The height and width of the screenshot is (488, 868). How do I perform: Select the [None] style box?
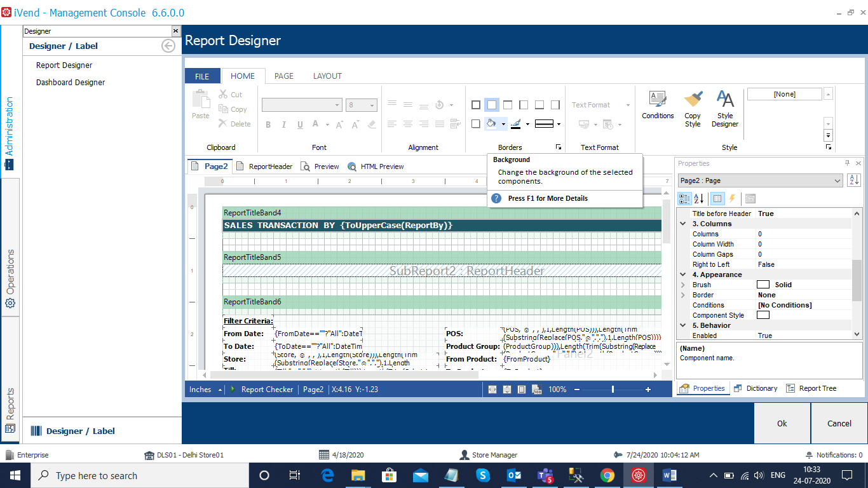coord(785,94)
